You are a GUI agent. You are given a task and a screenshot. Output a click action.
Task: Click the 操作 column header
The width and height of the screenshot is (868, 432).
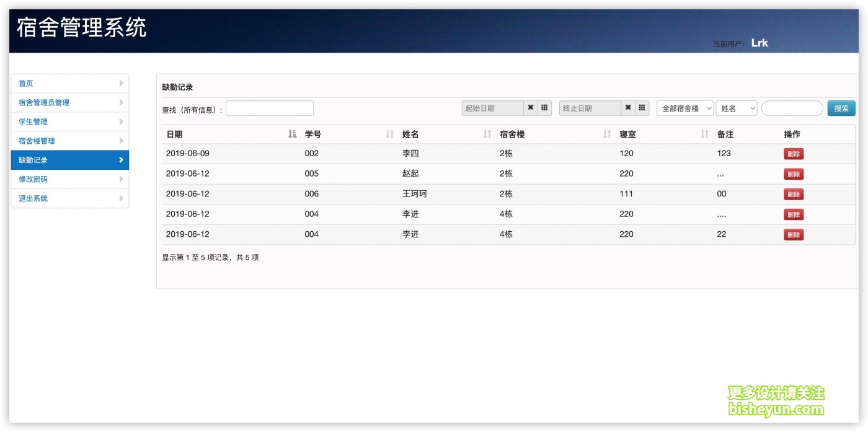[x=792, y=134]
